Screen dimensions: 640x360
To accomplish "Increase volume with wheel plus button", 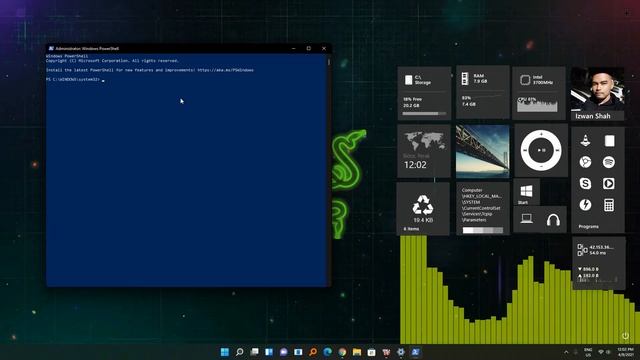I will click(x=541, y=134).
